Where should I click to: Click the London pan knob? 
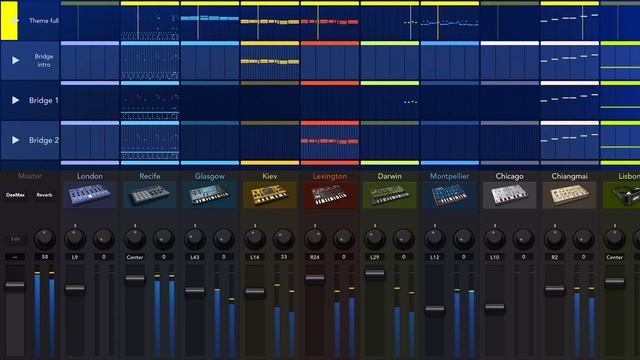(x=75, y=239)
